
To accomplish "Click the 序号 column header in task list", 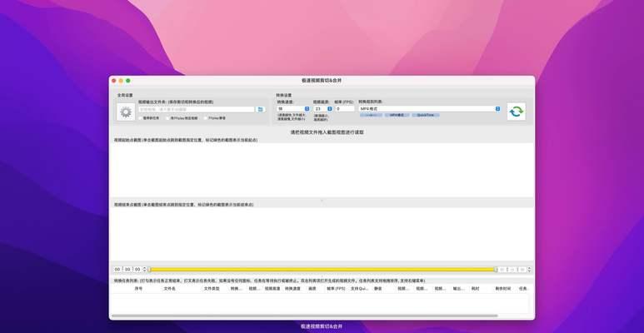I will [138, 289].
